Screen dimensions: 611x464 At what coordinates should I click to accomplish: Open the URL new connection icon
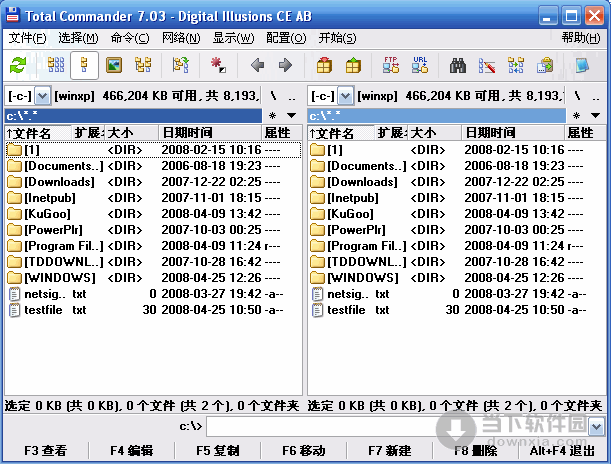tap(420, 66)
